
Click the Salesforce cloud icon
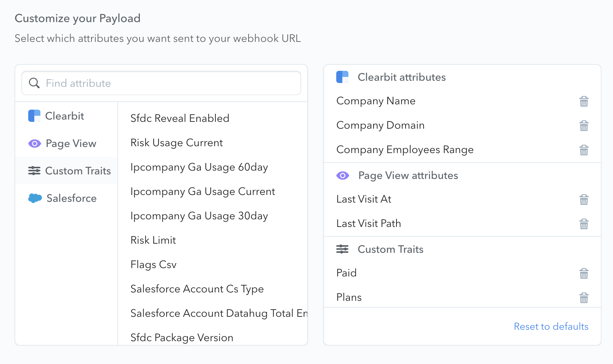point(35,198)
